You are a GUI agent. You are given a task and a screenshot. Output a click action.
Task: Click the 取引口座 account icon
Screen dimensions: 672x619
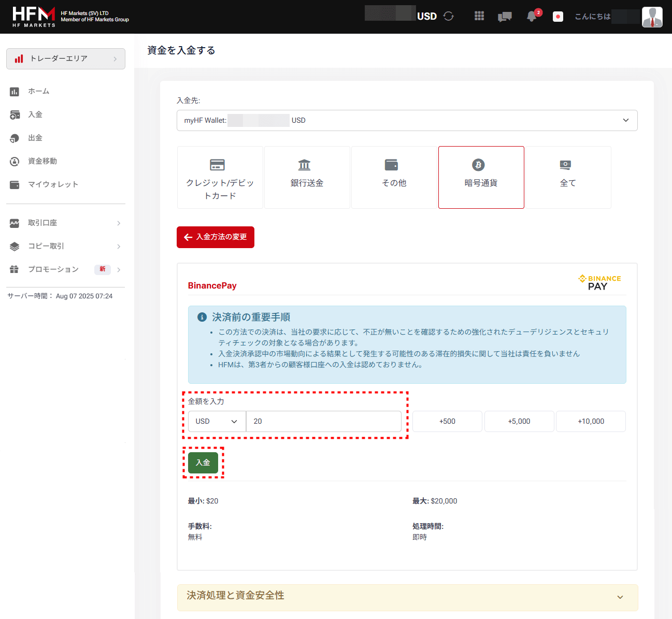coord(15,223)
